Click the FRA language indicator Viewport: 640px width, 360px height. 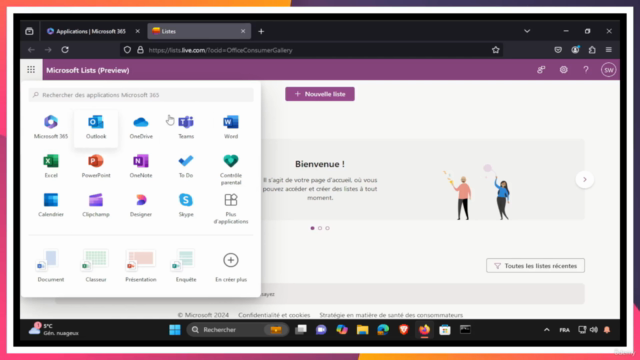point(564,330)
